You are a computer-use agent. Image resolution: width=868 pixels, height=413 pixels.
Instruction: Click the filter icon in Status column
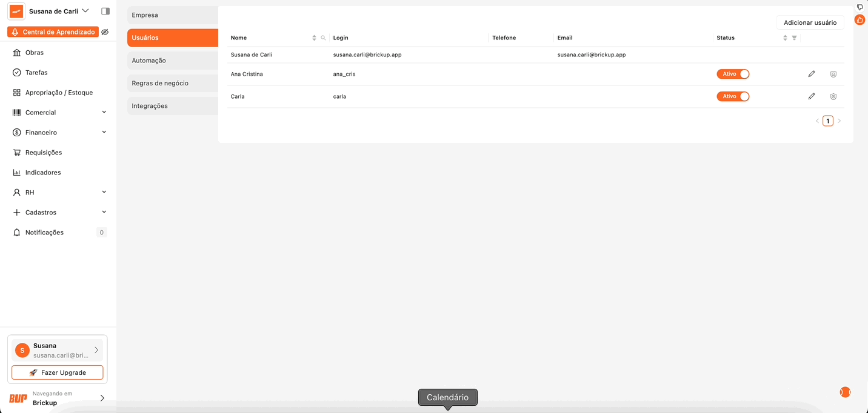(794, 38)
